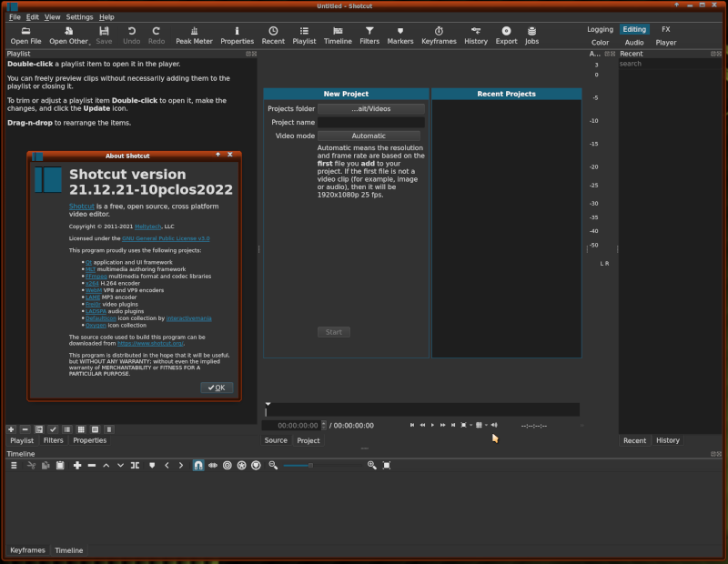This screenshot has height=564, width=728.
Task: Open the Settings menu
Action: pos(79,17)
